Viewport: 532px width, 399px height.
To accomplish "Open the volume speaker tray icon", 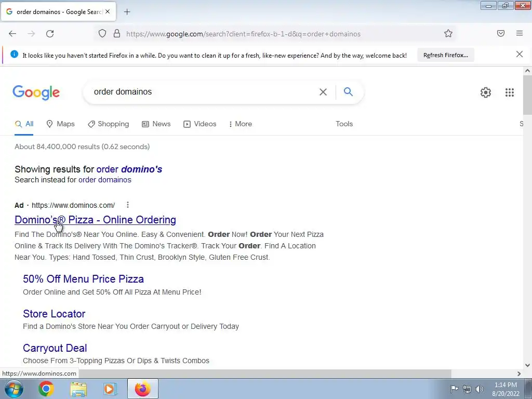I will [x=479, y=389].
